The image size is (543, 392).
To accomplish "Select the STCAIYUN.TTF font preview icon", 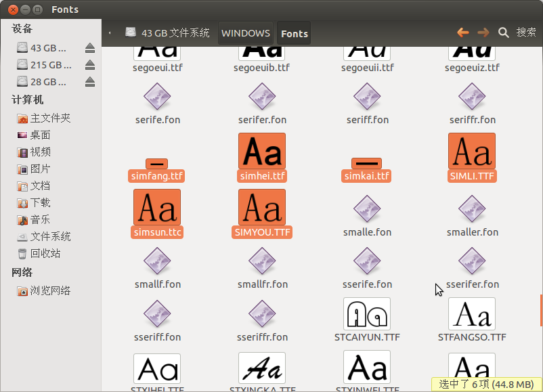I will (367, 313).
